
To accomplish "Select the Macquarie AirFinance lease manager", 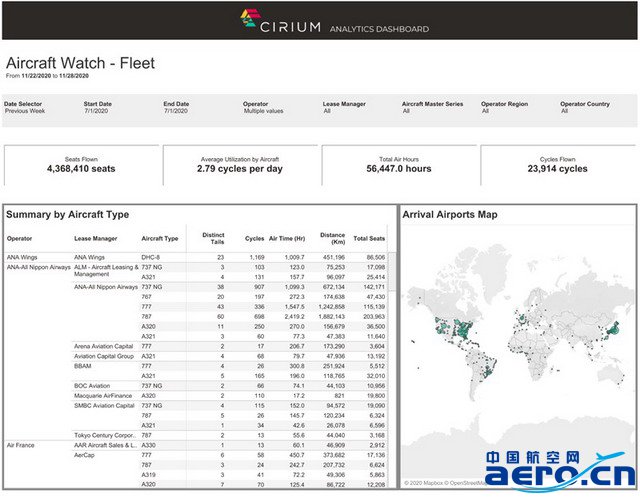I will click(x=103, y=396).
